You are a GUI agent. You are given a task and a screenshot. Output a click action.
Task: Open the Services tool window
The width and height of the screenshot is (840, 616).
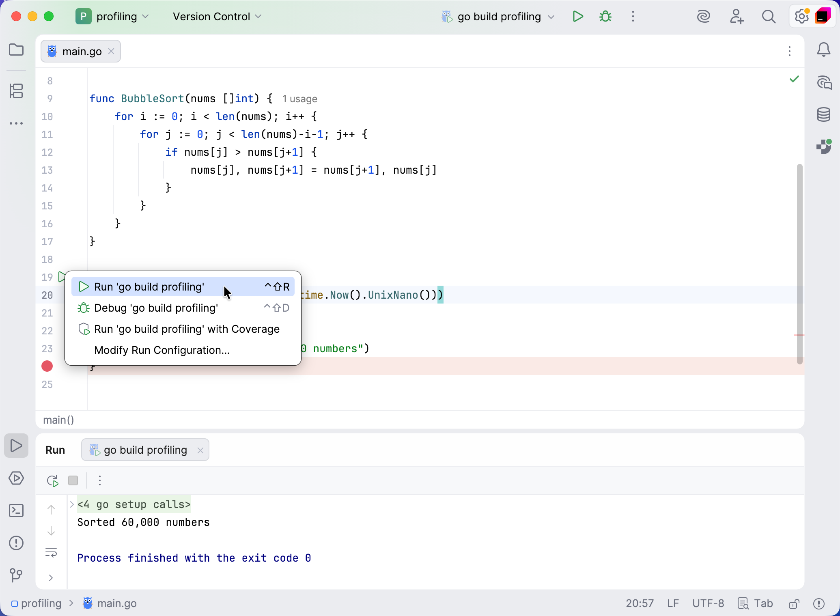(16, 478)
